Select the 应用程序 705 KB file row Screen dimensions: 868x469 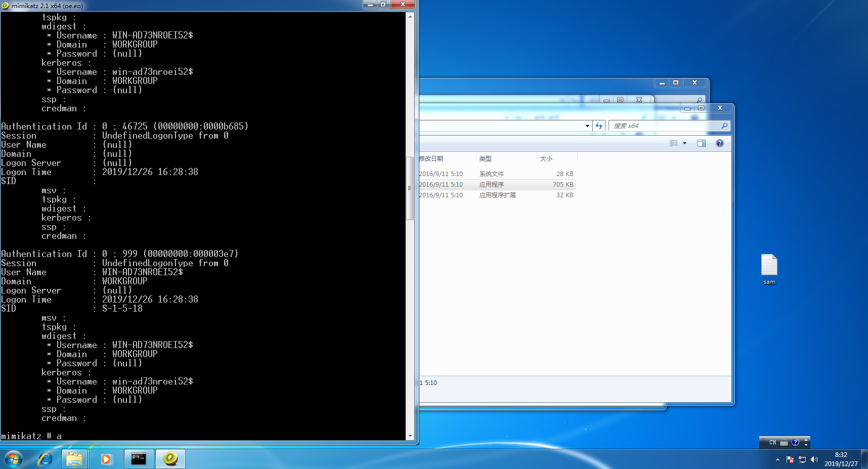(x=497, y=185)
